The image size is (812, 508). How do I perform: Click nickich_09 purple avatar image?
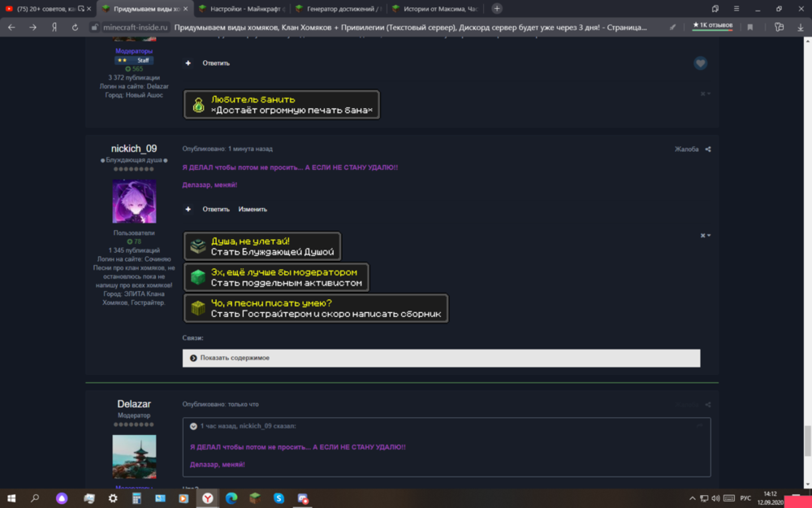point(134,201)
